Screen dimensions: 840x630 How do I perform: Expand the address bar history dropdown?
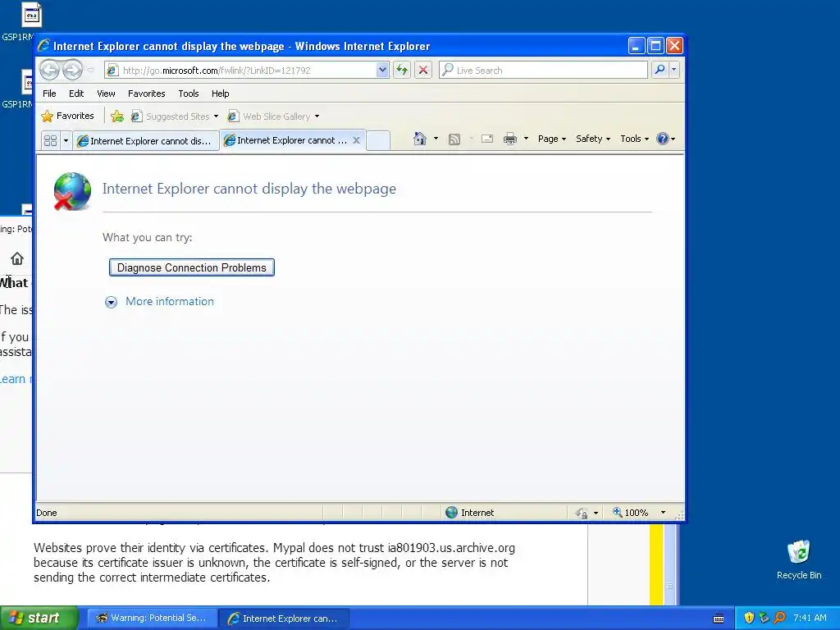click(382, 71)
